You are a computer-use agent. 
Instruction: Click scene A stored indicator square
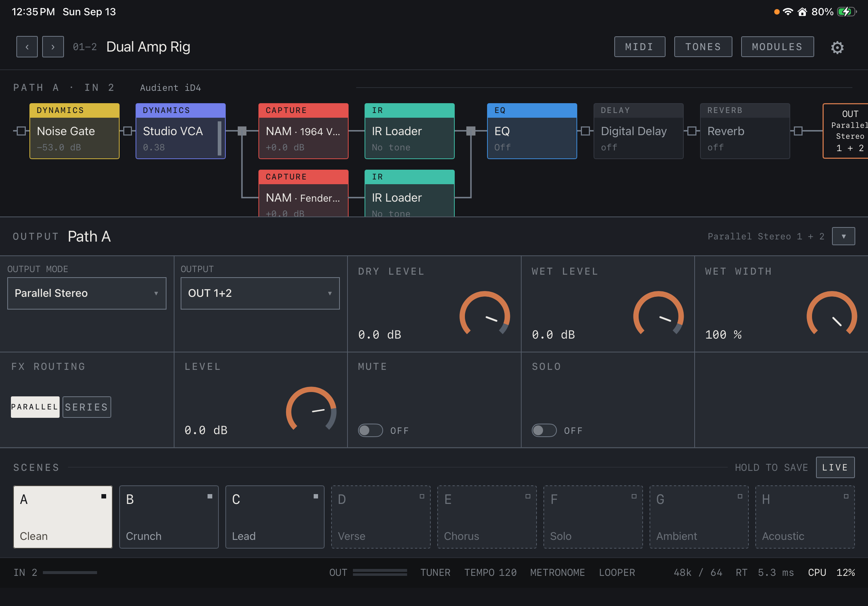pos(104,496)
